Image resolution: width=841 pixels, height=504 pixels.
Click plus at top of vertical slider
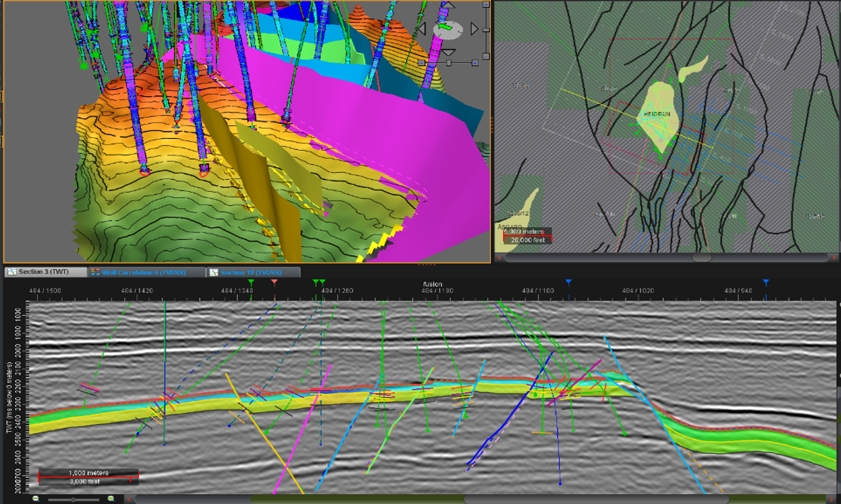486,5
